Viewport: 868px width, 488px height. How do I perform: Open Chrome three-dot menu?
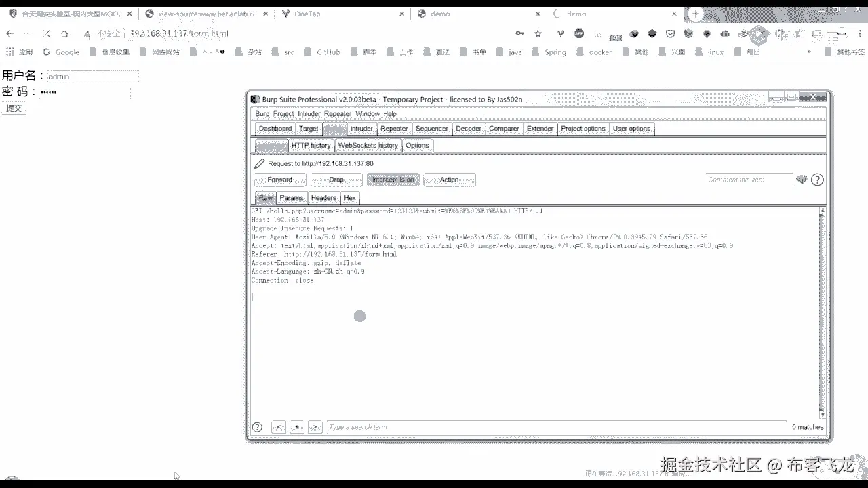coord(860,33)
